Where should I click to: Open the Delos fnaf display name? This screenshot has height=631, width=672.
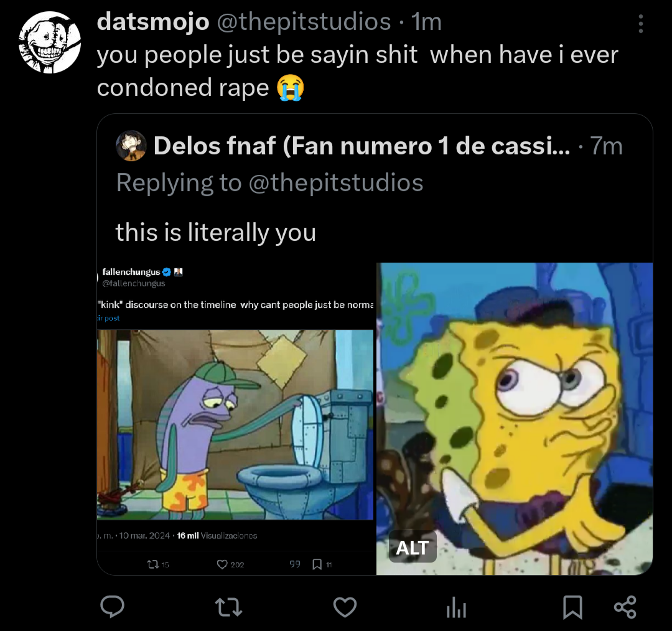coord(361,146)
